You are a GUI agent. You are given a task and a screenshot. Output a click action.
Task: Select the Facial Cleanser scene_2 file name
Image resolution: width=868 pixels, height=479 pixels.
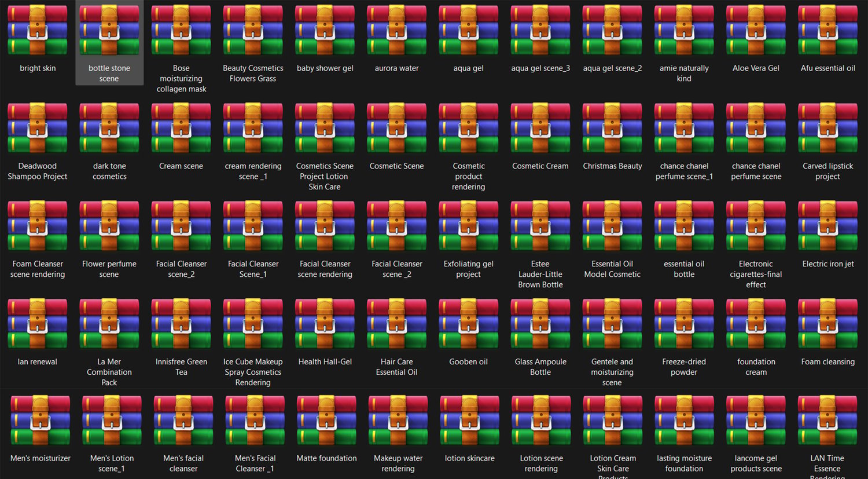coord(181,269)
